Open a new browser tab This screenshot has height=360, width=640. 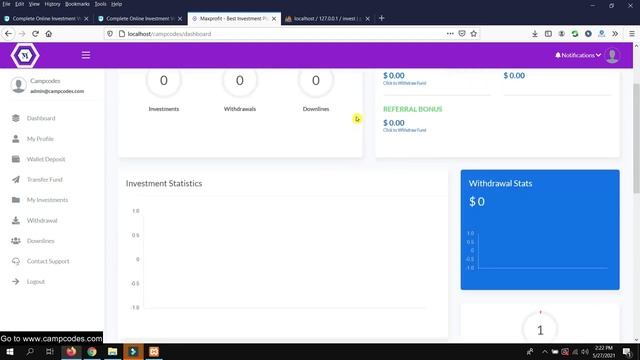[381, 18]
